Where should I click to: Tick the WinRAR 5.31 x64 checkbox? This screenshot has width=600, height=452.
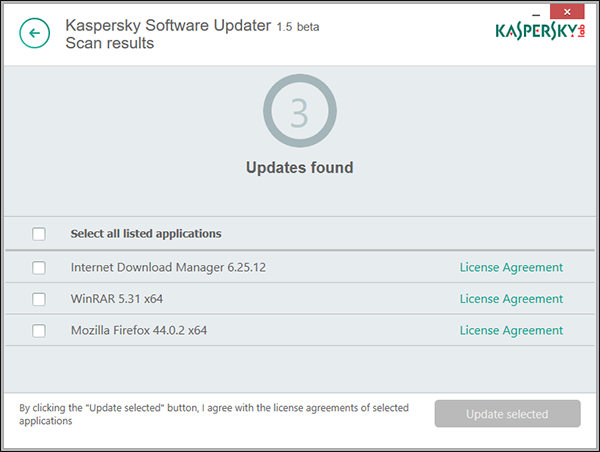[39, 299]
